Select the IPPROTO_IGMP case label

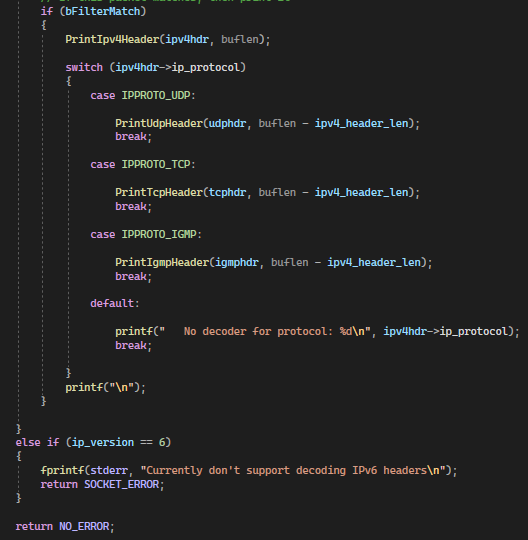pos(159,235)
